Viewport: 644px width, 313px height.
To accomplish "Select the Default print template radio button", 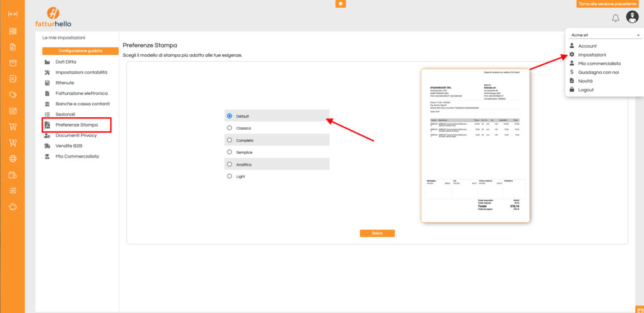I will click(x=230, y=116).
